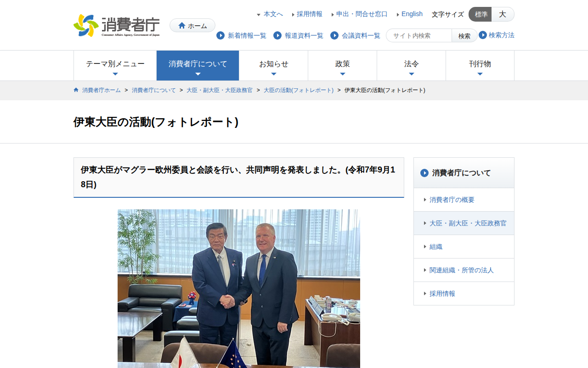Focus the サイト内検索 search field
Viewport: 588px width, 368px height.
tap(419, 35)
